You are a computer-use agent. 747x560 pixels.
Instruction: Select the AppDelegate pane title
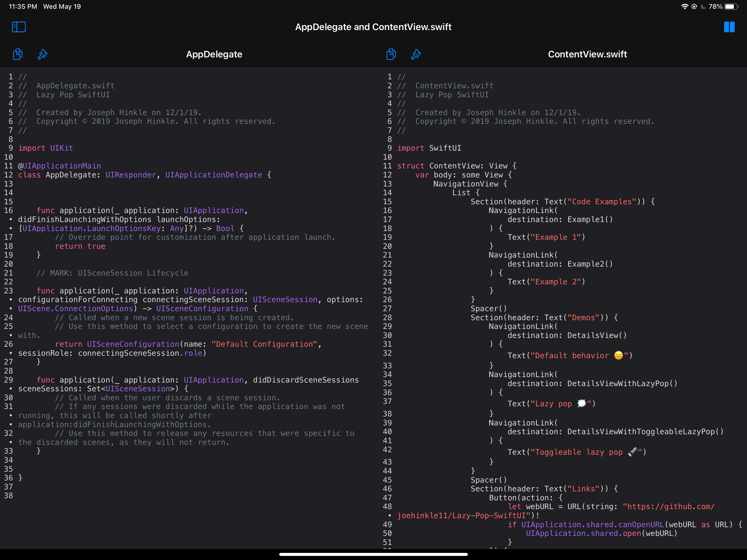214,54
